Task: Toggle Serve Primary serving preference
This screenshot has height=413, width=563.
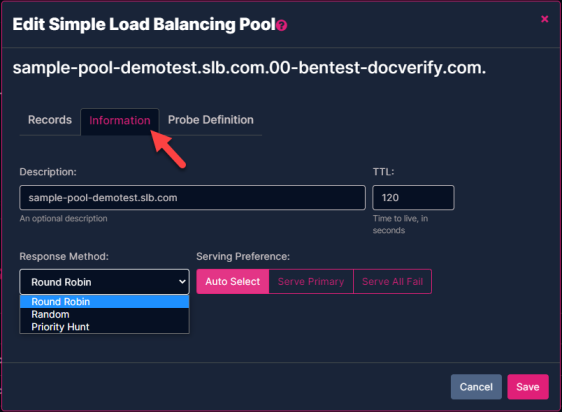Action: click(x=311, y=282)
